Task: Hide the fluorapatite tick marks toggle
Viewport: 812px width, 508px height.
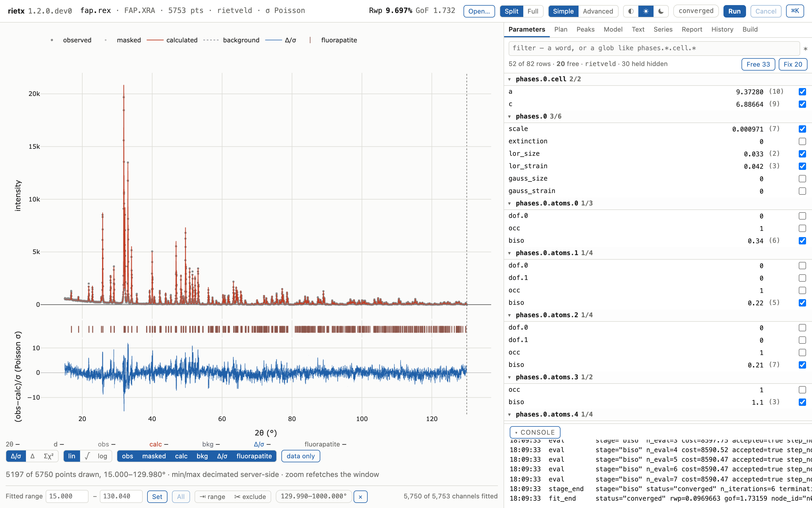Action: click(x=254, y=456)
